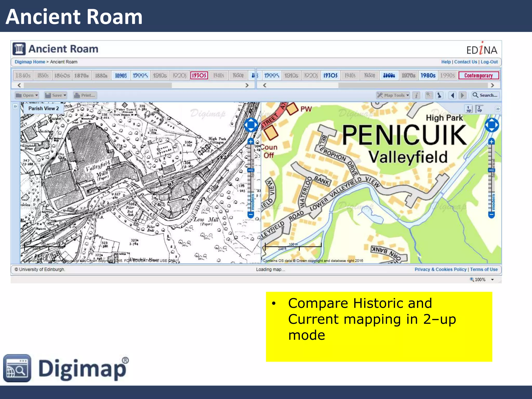Click the right map zoom slider handle
The width and height of the screenshot is (532, 399).
(x=491, y=170)
